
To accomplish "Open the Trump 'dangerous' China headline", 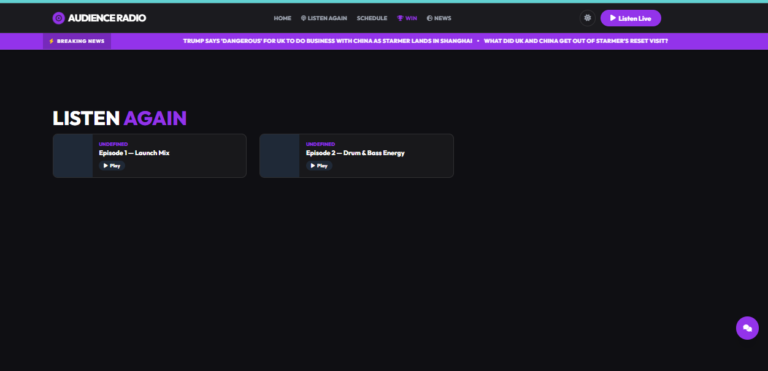I will (328, 41).
